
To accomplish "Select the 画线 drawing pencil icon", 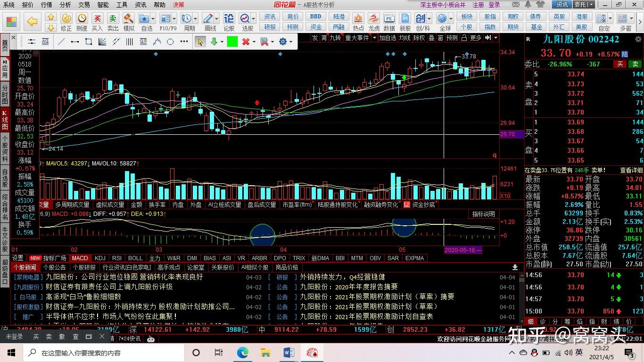I will (208, 22).
